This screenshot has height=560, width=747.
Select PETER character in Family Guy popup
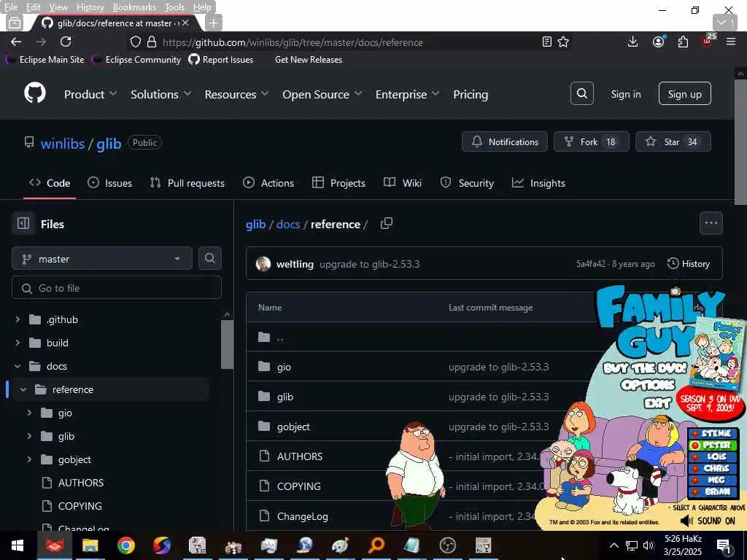(713, 445)
